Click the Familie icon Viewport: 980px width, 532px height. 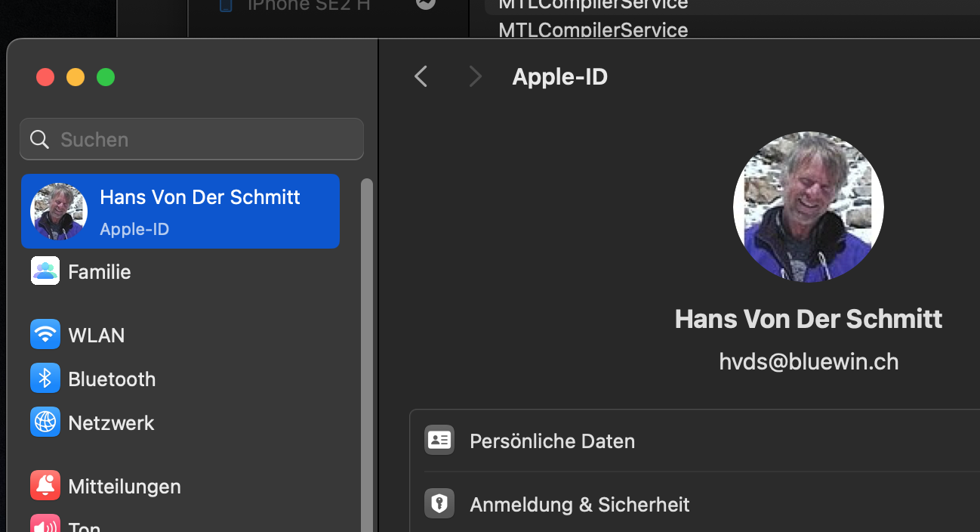tap(45, 271)
